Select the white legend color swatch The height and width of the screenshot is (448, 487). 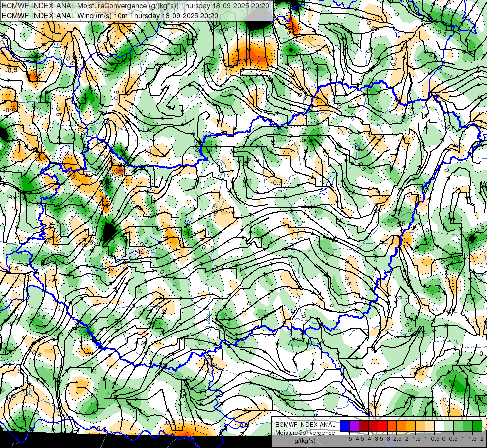[439, 426]
